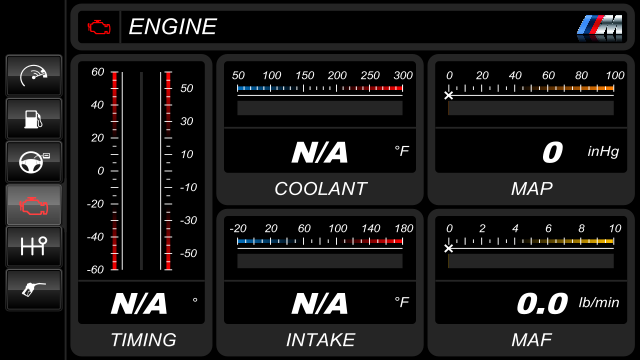Click the INTAKE gauge label
Image resolution: width=640 pixels, height=360 pixels.
click(x=320, y=340)
